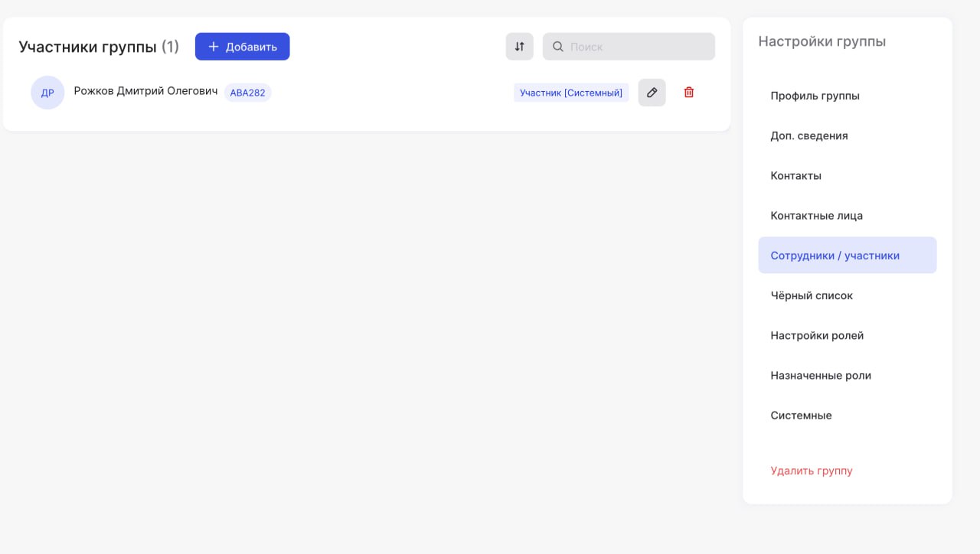980x554 pixels.
Task: Open Профиль группы settings section
Action: (815, 96)
